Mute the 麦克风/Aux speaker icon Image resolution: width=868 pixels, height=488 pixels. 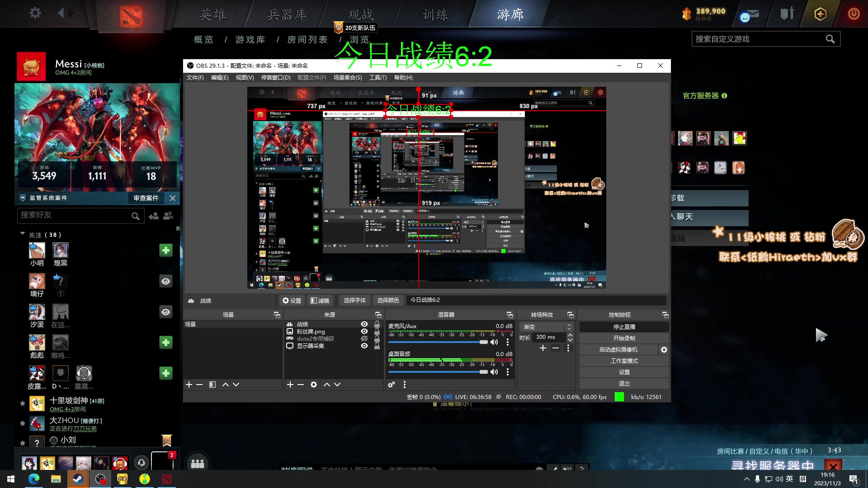(494, 342)
